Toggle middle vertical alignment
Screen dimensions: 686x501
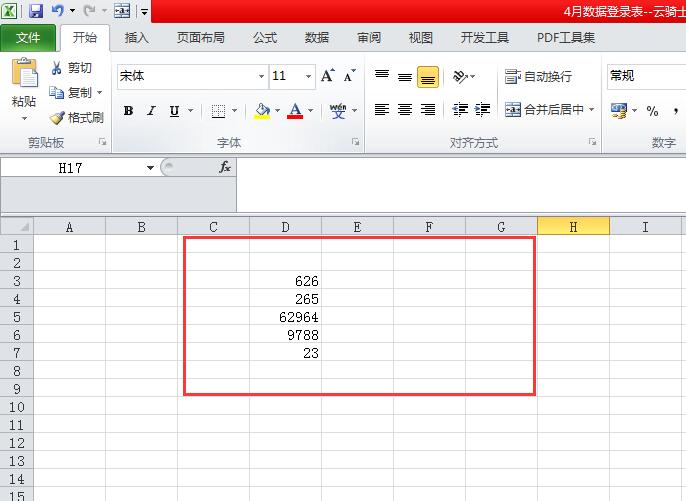[405, 77]
